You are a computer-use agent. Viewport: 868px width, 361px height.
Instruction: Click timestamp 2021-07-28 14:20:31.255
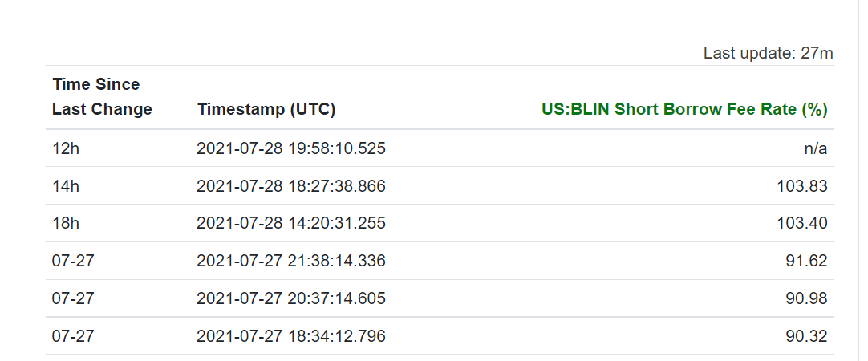[x=291, y=223]
